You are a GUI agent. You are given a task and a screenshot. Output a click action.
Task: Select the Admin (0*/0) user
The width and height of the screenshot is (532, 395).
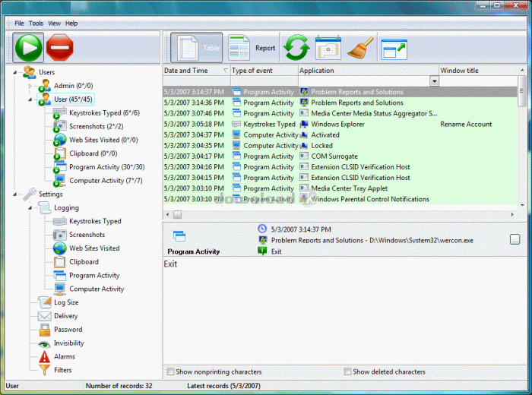[x=73, y=86]
